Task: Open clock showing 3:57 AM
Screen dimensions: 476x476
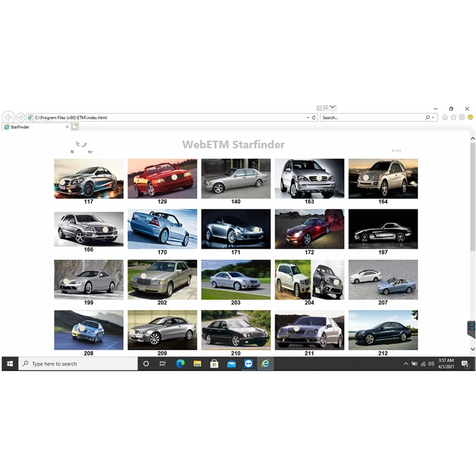Action: pyautogui.click(x=446, y=364)
